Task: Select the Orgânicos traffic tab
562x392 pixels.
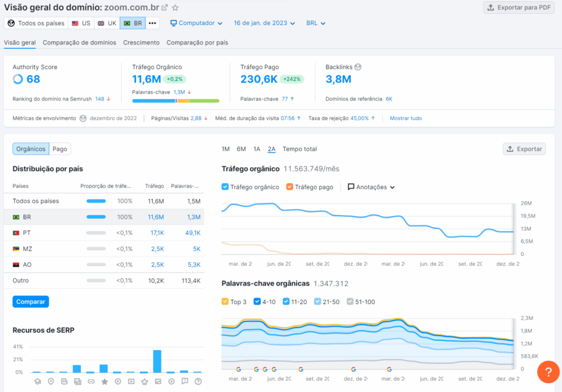Action: [31, 149]
